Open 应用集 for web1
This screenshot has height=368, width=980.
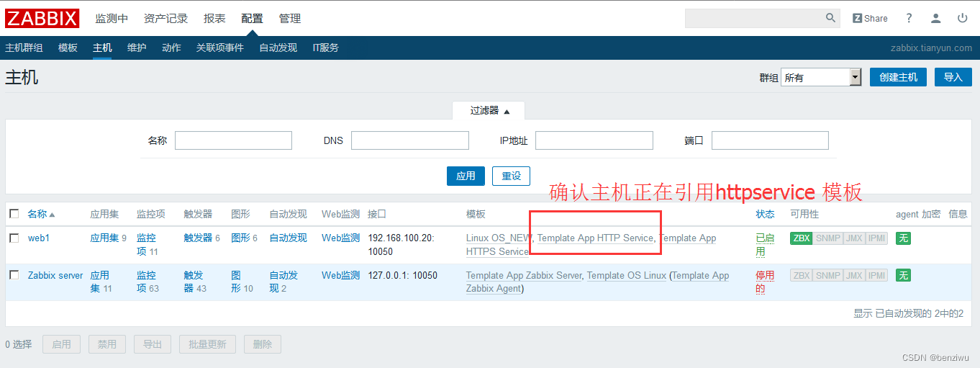[x=104, y=238]
